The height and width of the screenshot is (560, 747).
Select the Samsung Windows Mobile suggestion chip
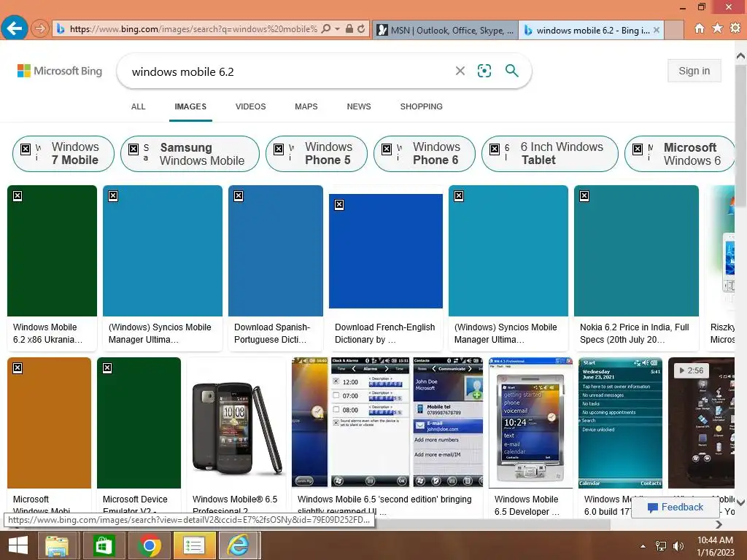(190, 153)
